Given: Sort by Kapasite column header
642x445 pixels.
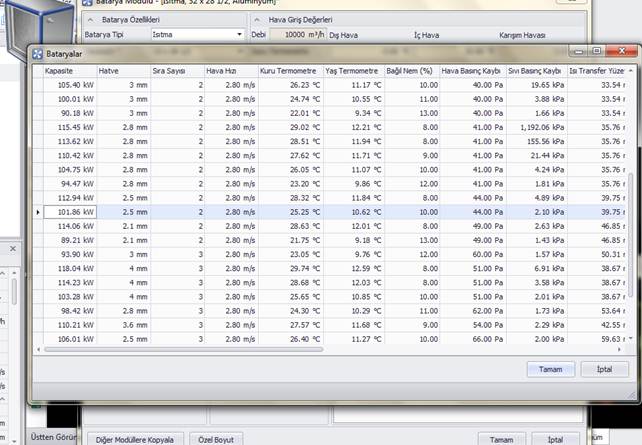Looking at the screenshot, I should (68, 71).
